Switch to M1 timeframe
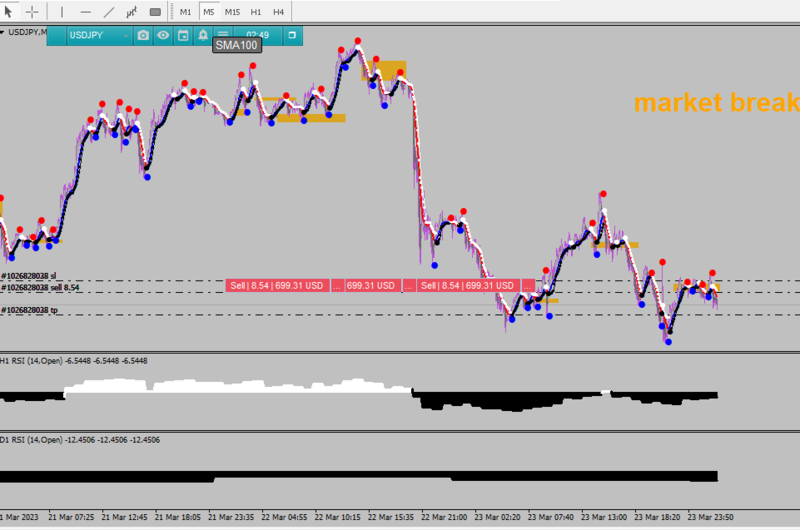 185,12
